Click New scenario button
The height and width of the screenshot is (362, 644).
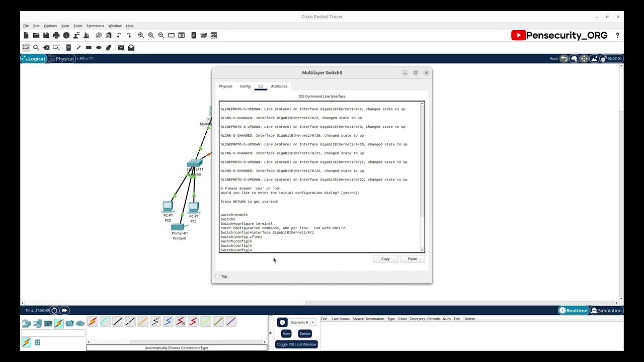[x=286, y=333]
